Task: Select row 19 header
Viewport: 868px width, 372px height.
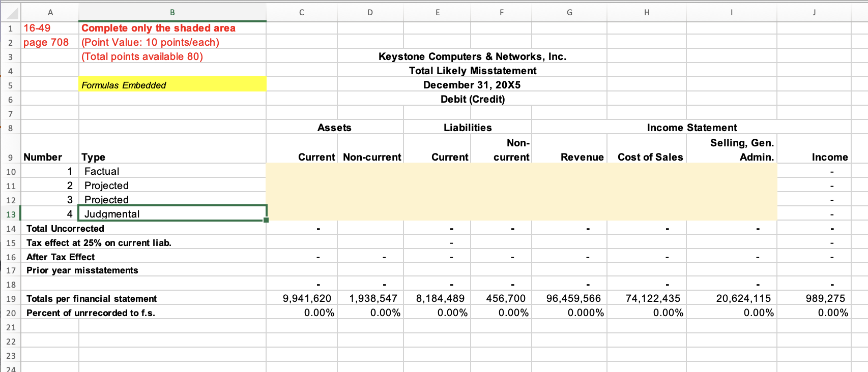Action: [x=11, y=298]
